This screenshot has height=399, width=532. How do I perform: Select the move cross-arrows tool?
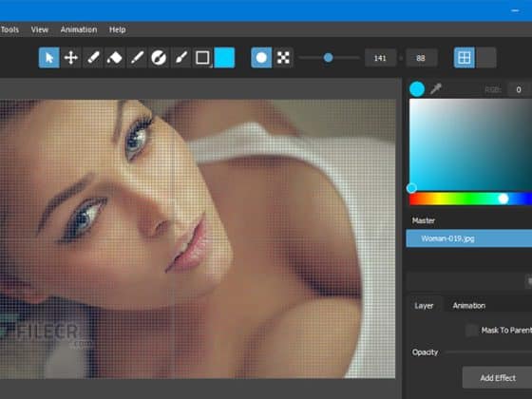71,58
